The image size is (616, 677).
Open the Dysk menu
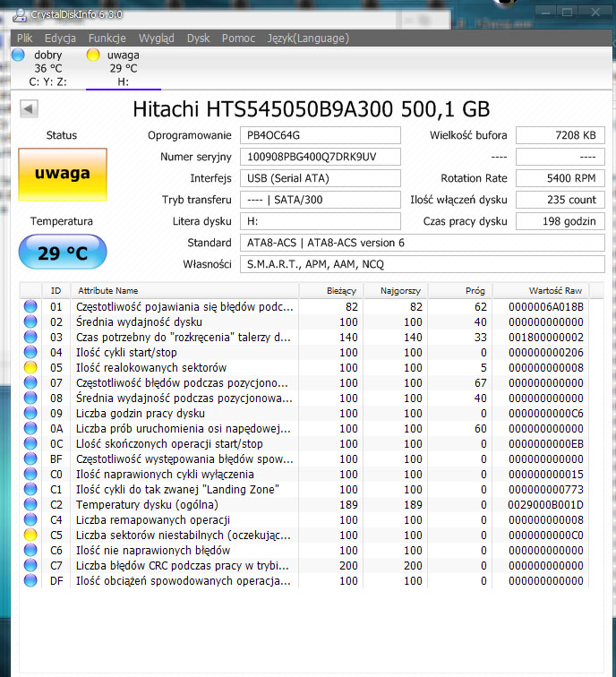point(198,38)
